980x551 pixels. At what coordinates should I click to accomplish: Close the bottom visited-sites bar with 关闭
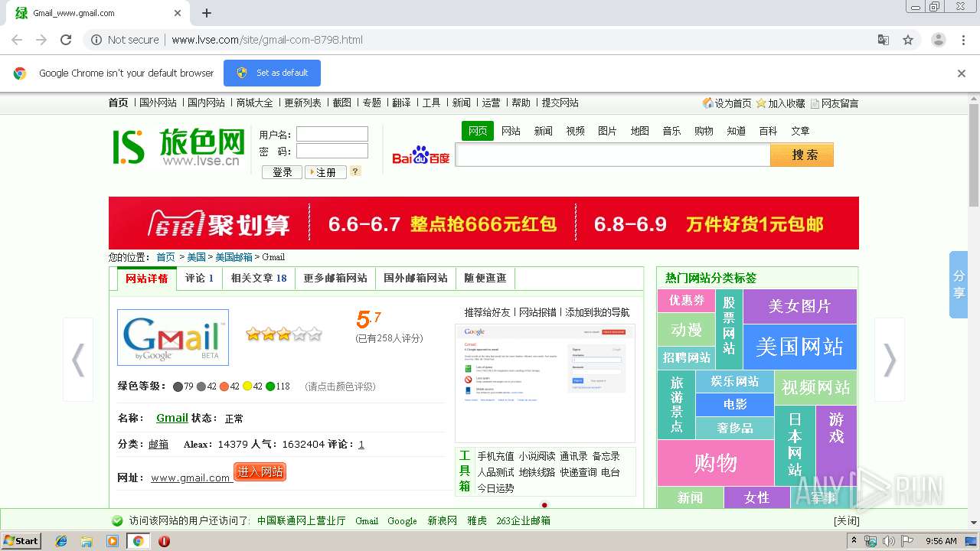point(846,521)
